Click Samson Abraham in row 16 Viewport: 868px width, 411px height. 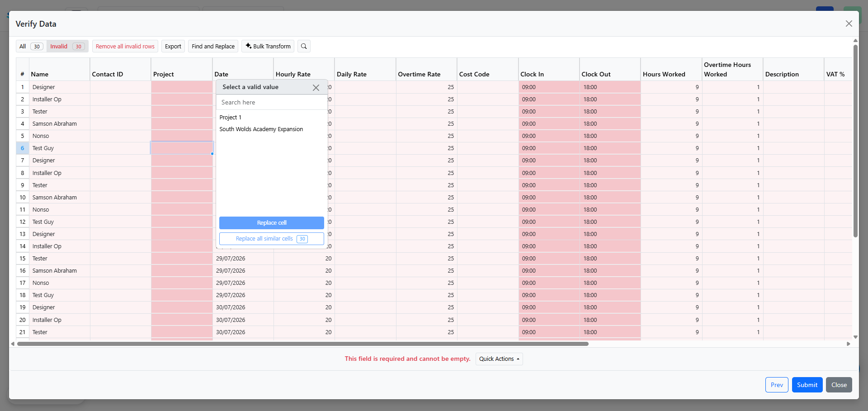pos(55,271)
